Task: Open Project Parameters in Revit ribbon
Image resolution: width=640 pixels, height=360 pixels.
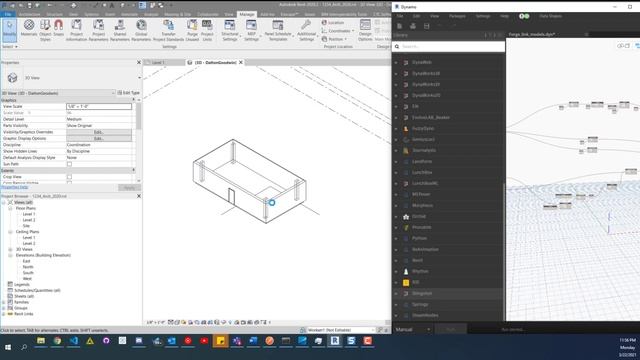Action: pyautogui.click(x=98, y=30)
